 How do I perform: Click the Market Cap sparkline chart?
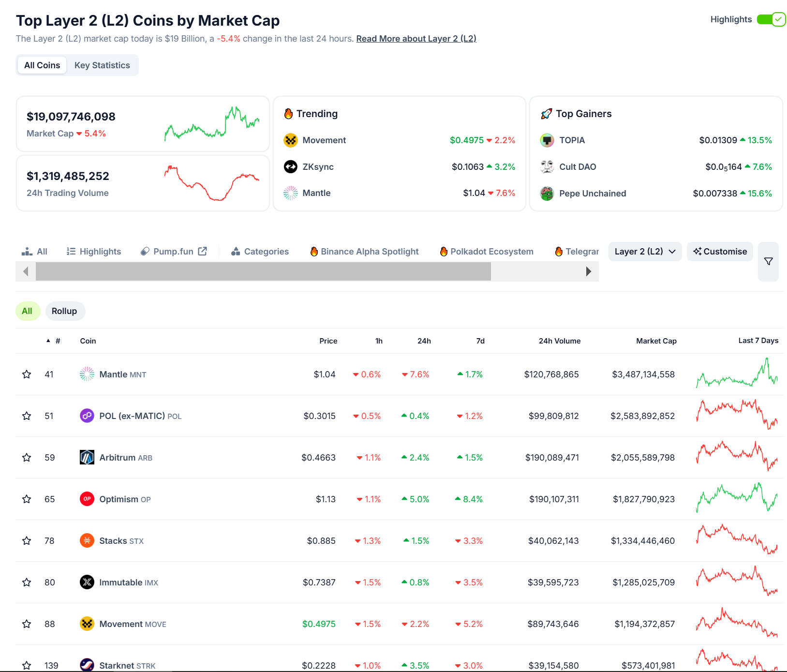[212, 124]
